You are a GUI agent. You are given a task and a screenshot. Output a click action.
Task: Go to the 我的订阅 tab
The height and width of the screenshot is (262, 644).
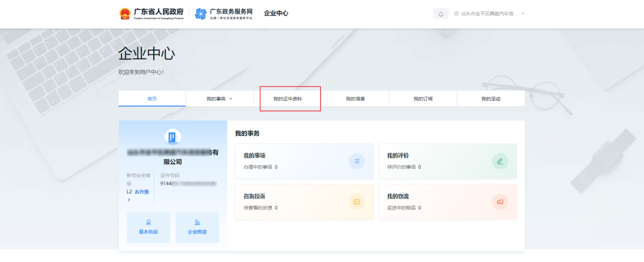pyautogui.click(x=423, y=98)
